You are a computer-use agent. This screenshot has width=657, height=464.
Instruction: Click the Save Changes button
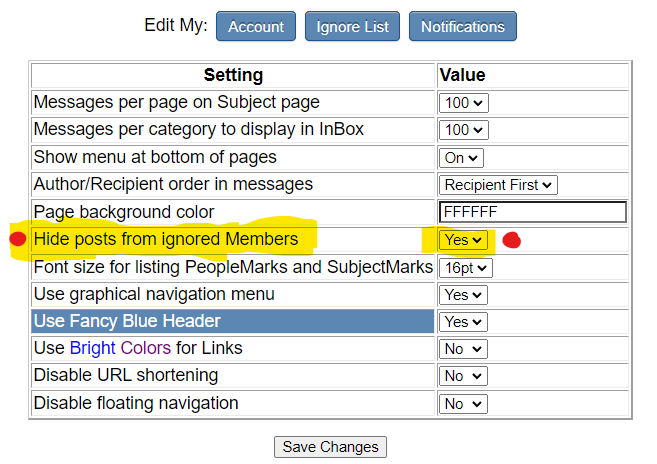[x=330, y=447]
